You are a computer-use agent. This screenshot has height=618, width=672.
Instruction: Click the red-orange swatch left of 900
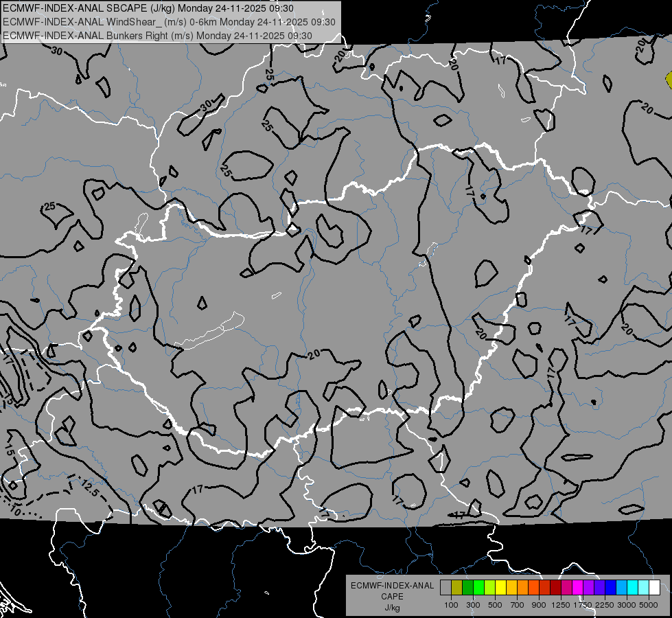533,587
